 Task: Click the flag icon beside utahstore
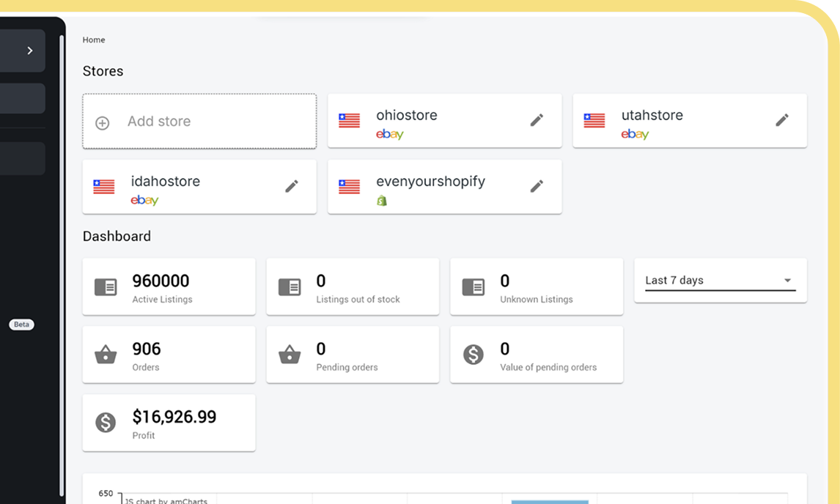click(x=596, y=120)
